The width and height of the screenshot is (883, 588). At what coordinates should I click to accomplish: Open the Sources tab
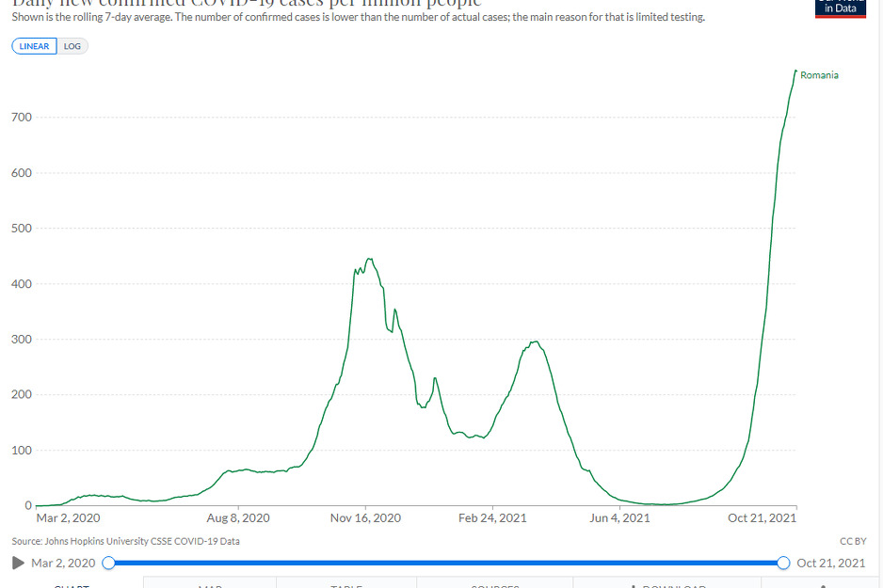pyautogui.click(x=494, y=583)
